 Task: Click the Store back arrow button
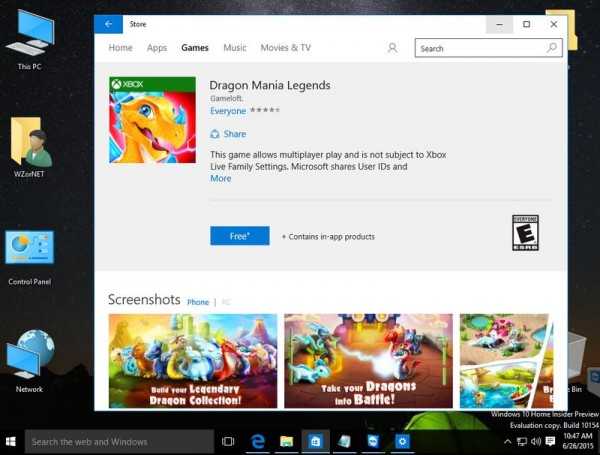click(x=108, y=24)
